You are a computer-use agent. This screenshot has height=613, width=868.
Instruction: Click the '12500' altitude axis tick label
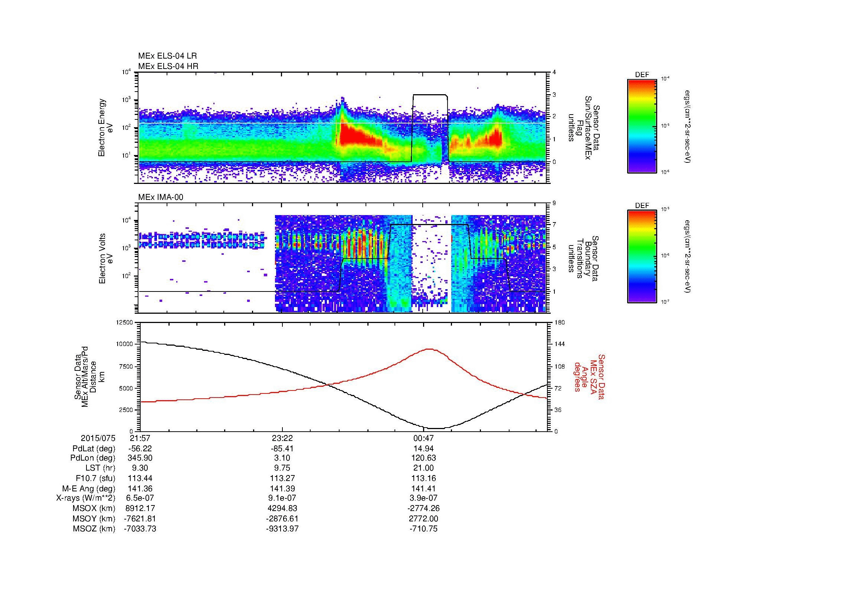click(x=124, y=323)
